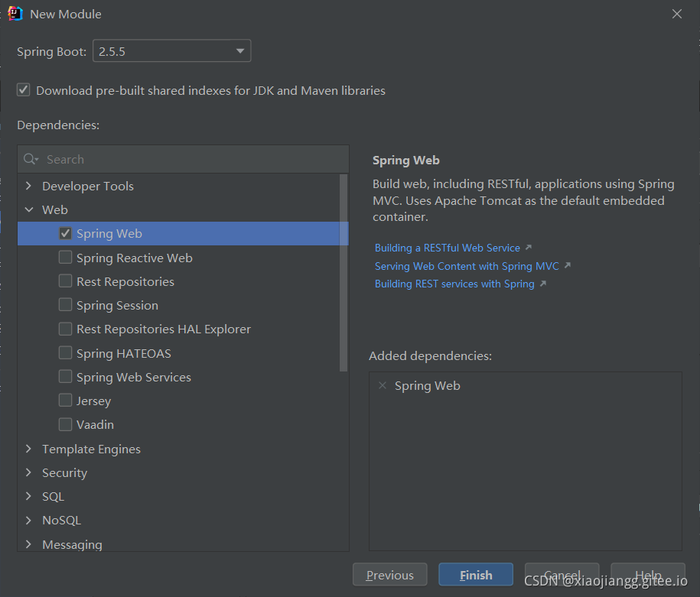Expand the NoSQL category
Image resolution: width=700 pixels, height=597 pixels.
click(28, 521)
